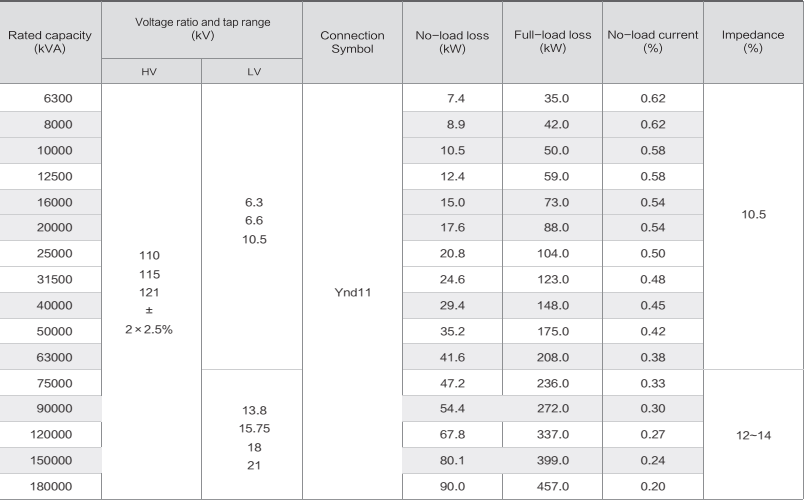Click the No-load loss (kW) header
This screenshot has width=804, height=501.
[452, 42]
